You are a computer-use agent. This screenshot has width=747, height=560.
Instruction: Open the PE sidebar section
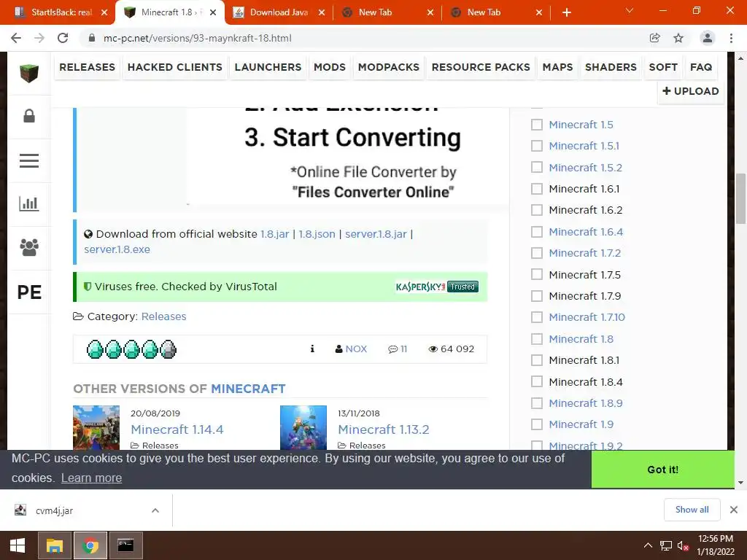coord(29,292)
